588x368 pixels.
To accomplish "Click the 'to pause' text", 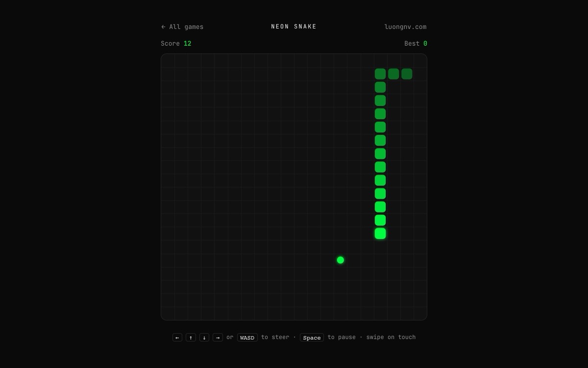I will 342,337.
